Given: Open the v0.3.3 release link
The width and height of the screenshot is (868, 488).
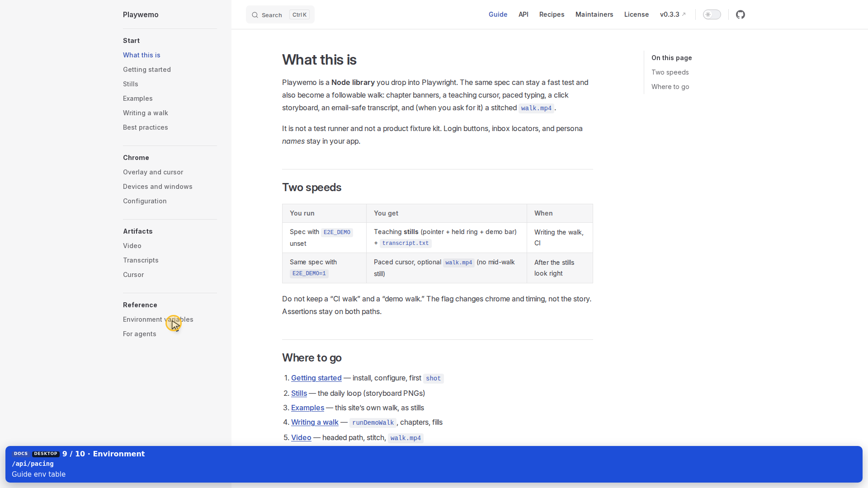Looking at the screenshot, I should (673, 14).
